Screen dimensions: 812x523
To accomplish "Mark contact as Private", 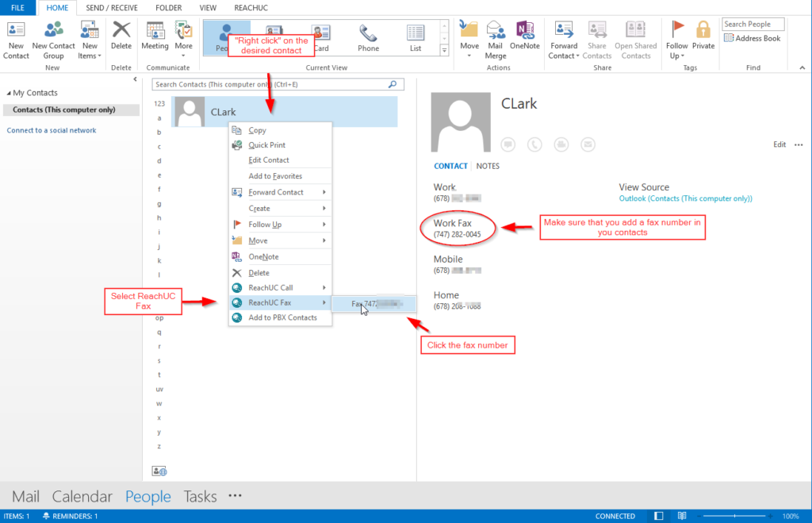I will click(x=703, y=35).
